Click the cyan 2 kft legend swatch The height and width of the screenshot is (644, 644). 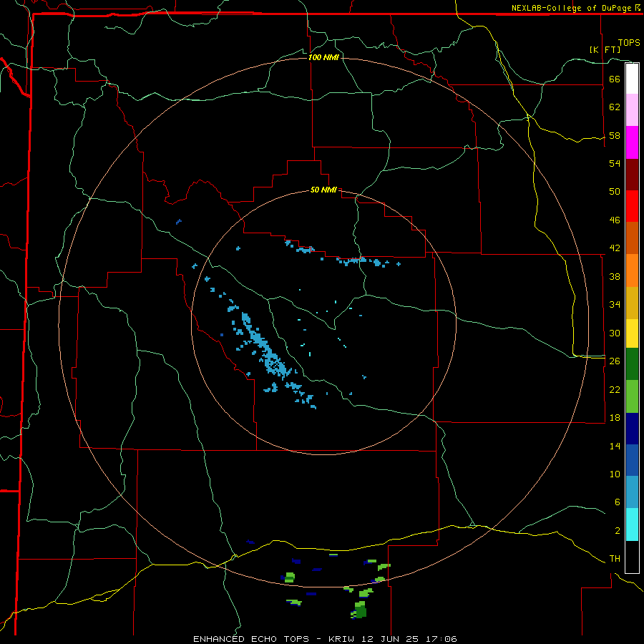click(632, 525)
